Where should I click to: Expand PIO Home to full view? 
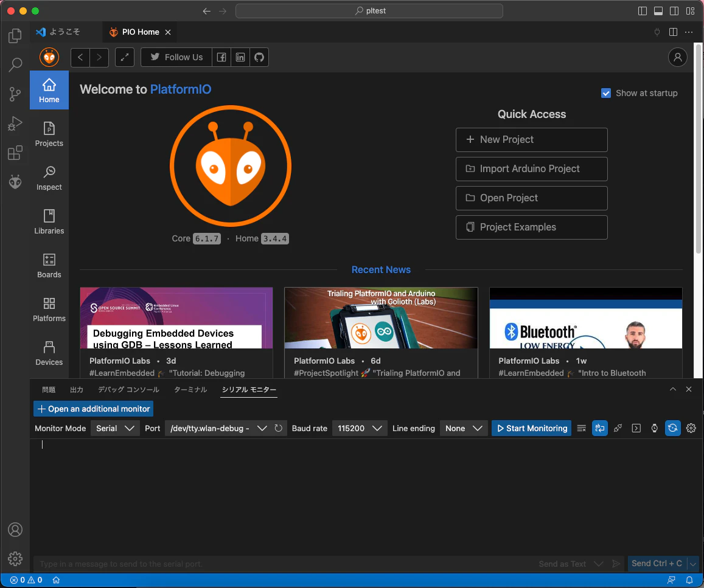click(x=125, y=57)
